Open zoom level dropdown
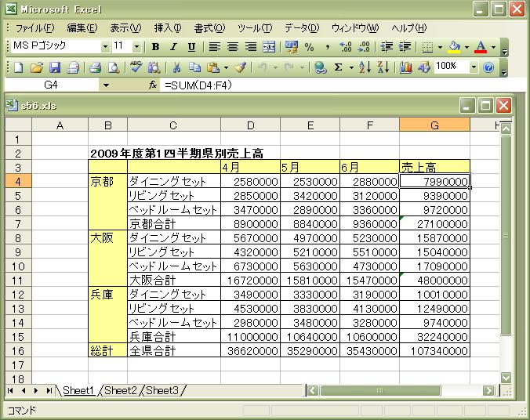 tap(474, 67)
